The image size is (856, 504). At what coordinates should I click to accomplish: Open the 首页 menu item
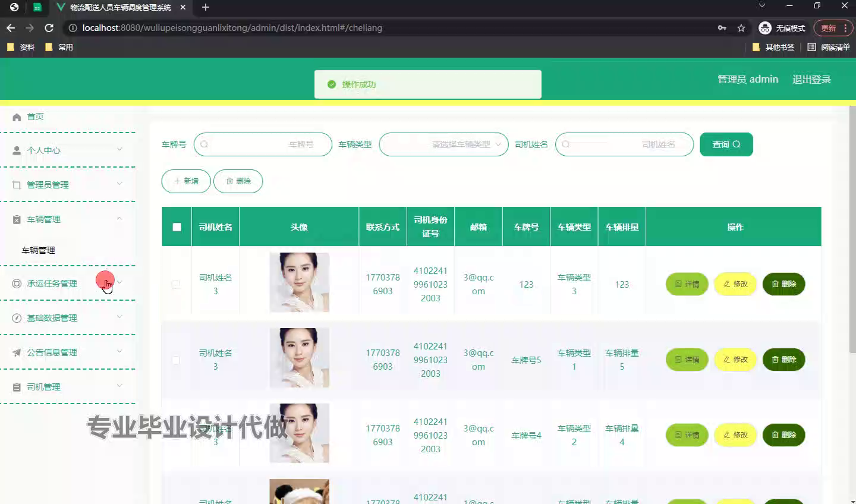35,116
